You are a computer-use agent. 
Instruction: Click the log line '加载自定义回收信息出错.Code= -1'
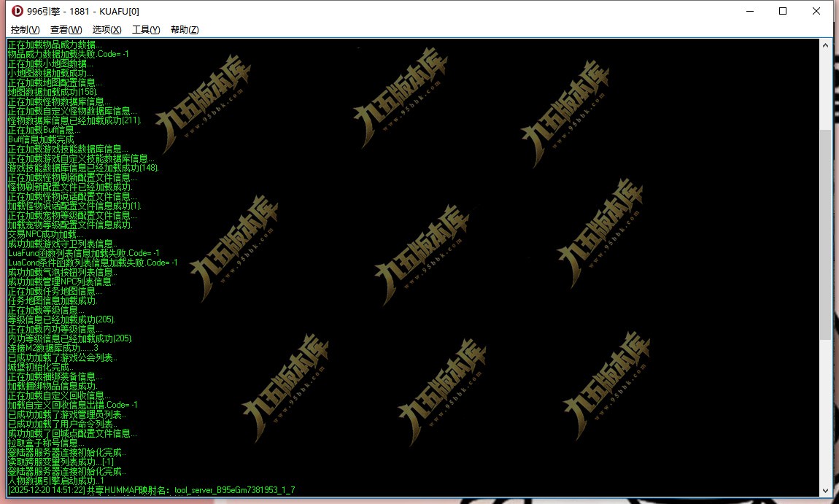73,406
